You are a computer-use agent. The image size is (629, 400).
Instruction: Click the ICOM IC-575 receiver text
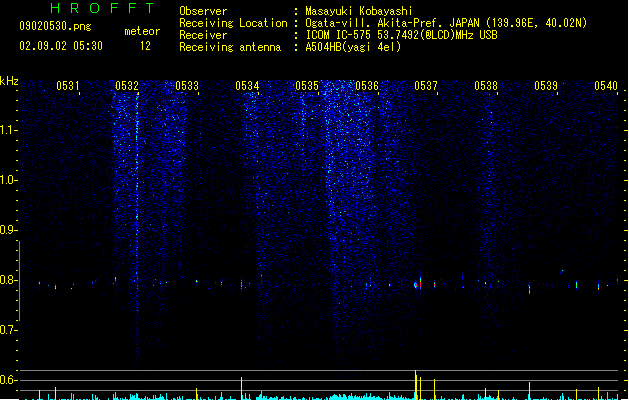(x=402, y=35)
